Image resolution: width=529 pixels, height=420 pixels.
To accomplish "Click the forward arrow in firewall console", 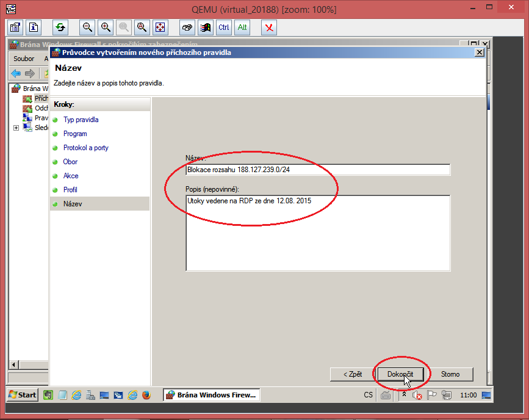I will point(30,73).
